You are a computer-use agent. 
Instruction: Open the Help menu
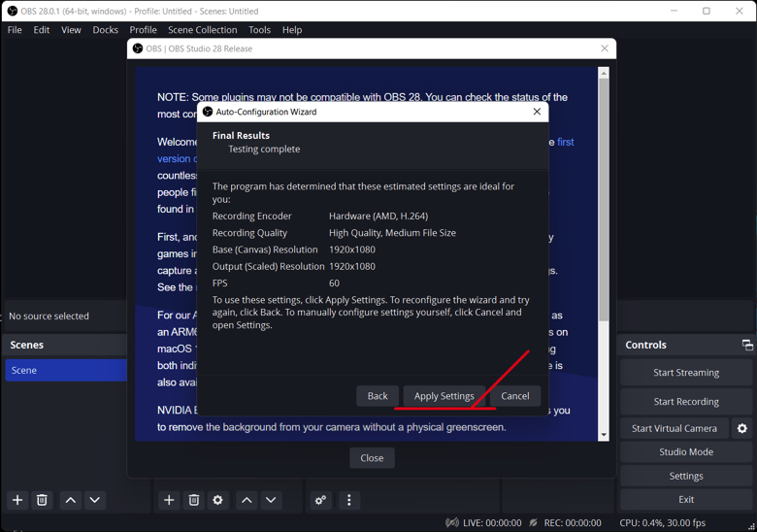[x=292, y=29]
